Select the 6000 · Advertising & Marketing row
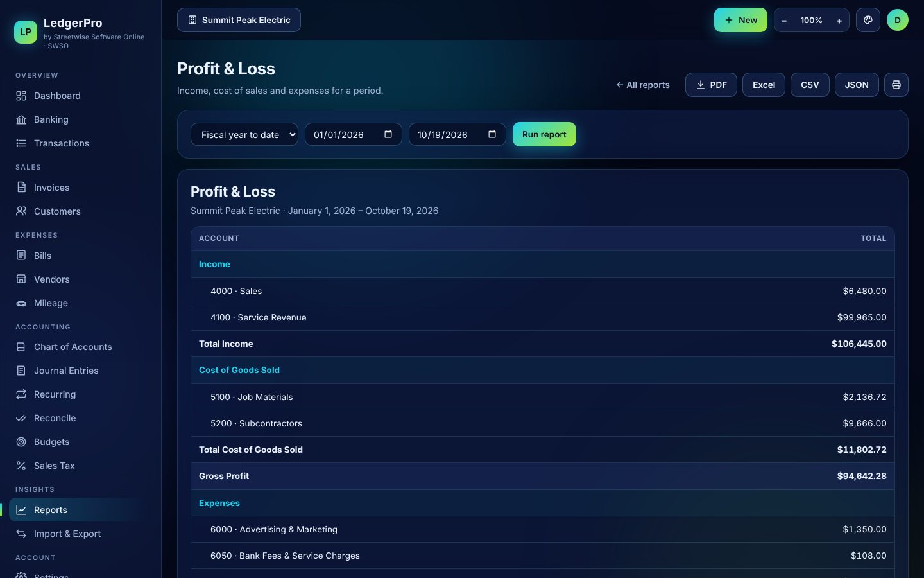The height and width of the screenshot is (578, 924). [543, 529]
